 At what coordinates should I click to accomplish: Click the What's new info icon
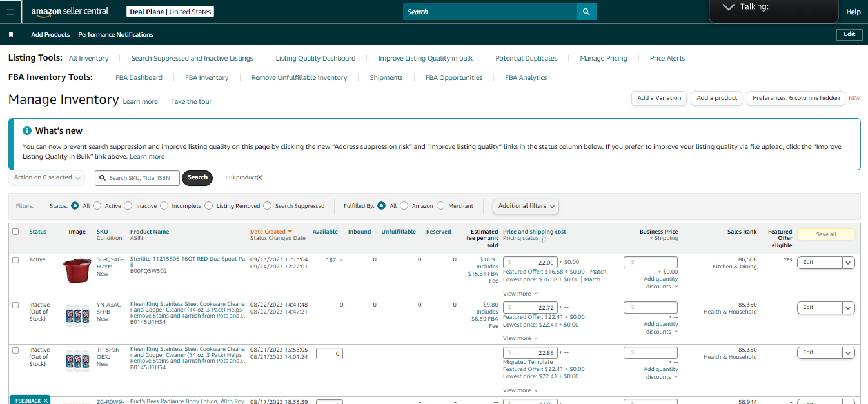pyautogui.click(x=26, y=130)
